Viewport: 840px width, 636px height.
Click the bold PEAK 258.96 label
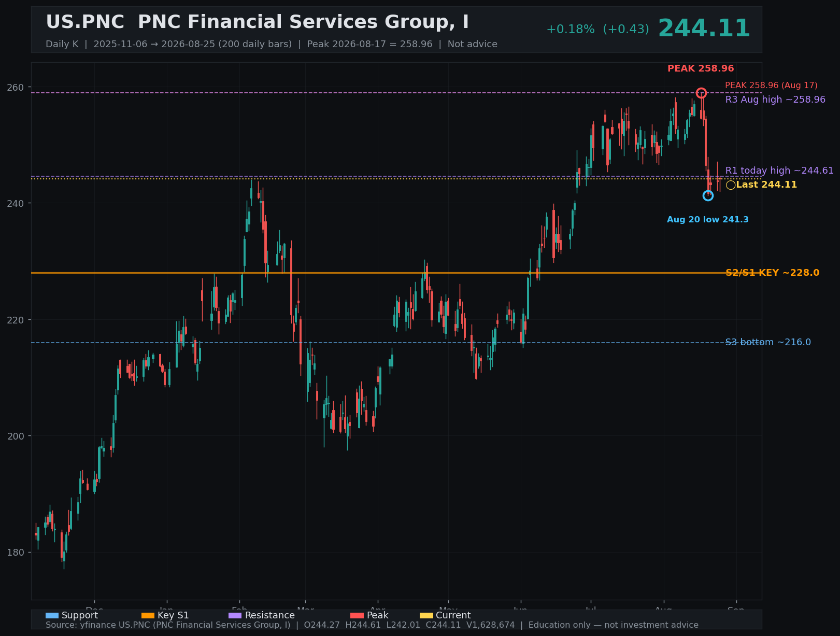tap(701, 68)
